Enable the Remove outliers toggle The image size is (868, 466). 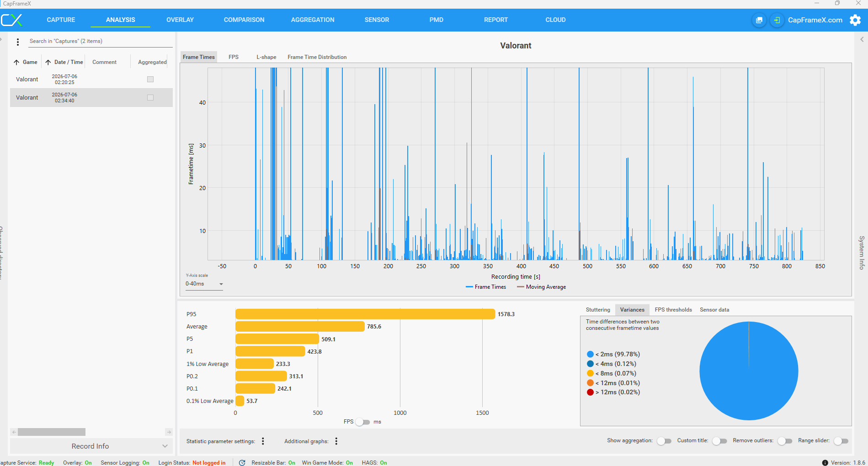tap(785, 441)
